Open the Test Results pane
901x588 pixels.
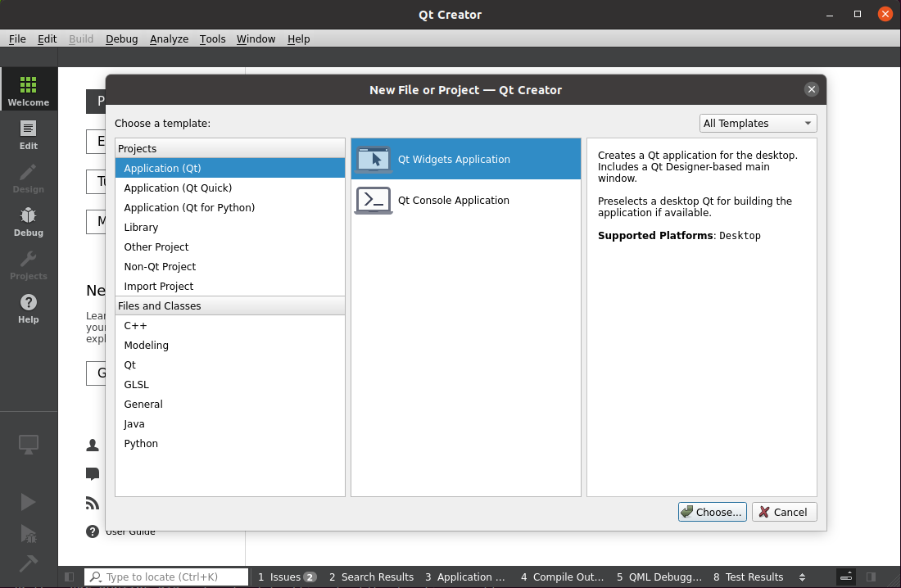point(748,577)
